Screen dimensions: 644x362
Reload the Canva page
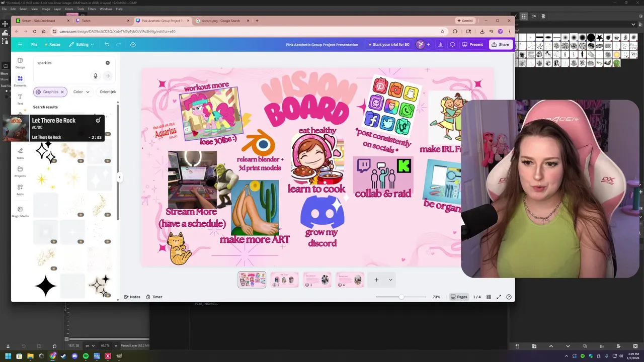35,31
